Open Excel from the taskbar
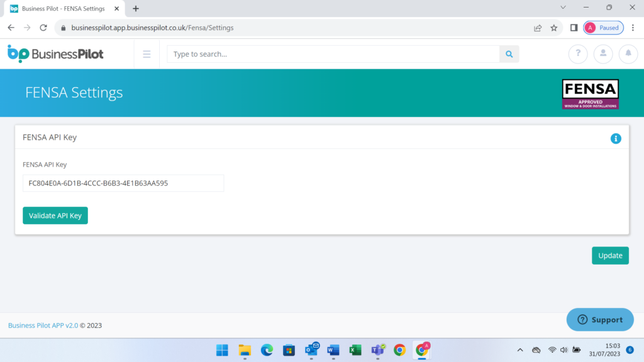Screen dimensions: 644x362 tap(356, 350)
